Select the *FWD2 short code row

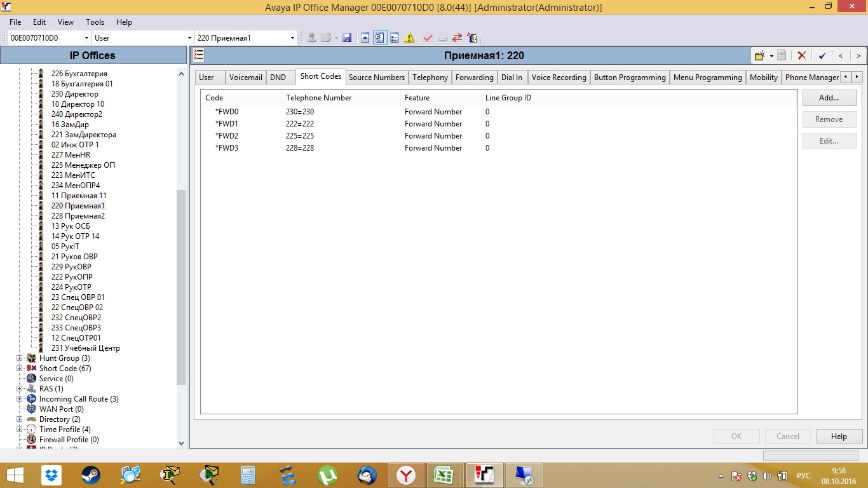click(499, 136)
